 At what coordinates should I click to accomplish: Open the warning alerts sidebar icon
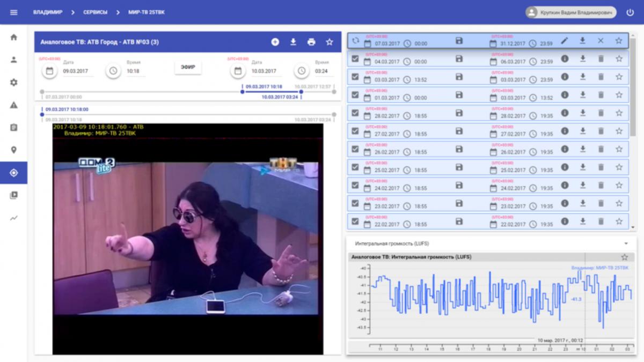(14, 105)
